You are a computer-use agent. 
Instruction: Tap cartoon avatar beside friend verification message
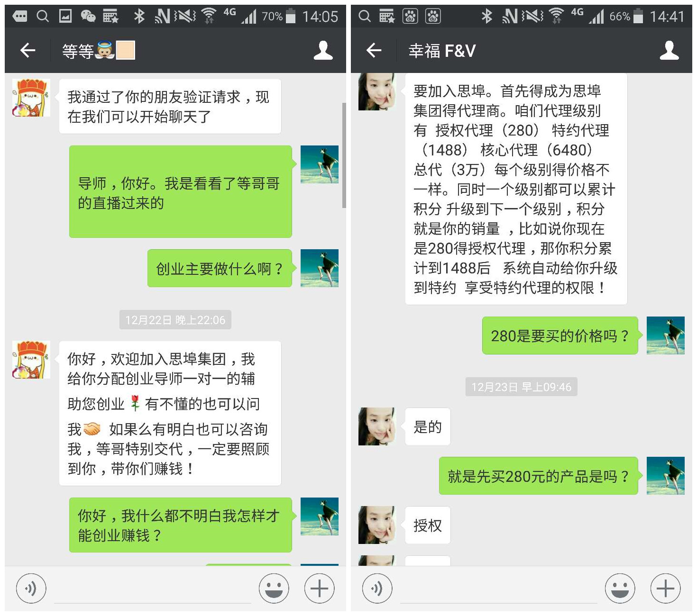[31, 98]
